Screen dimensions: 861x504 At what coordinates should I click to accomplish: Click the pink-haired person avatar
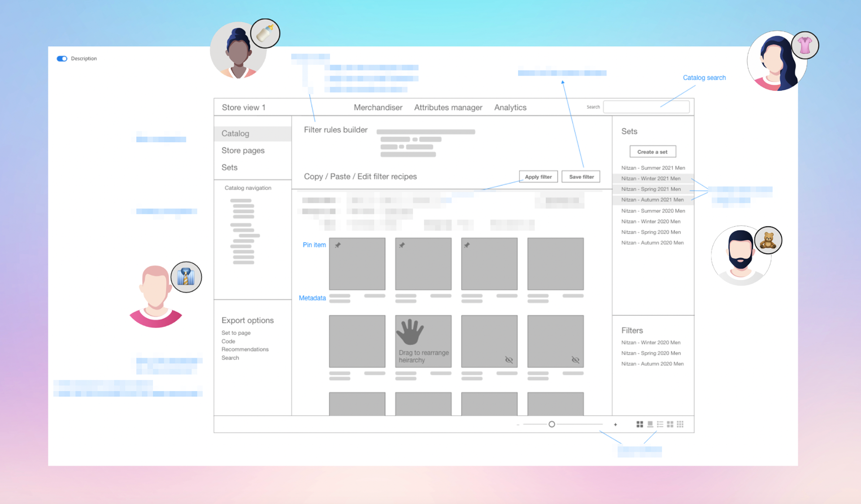coord(156,297)
